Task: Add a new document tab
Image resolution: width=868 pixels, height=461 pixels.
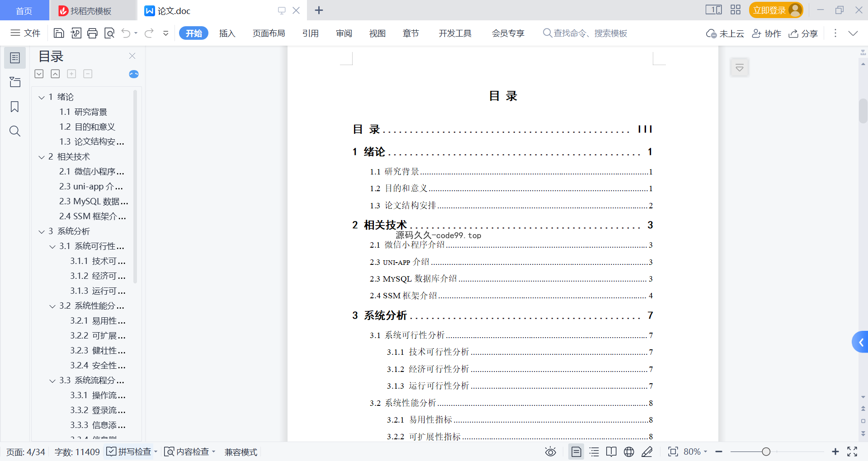Action: (x=319, y=10)
